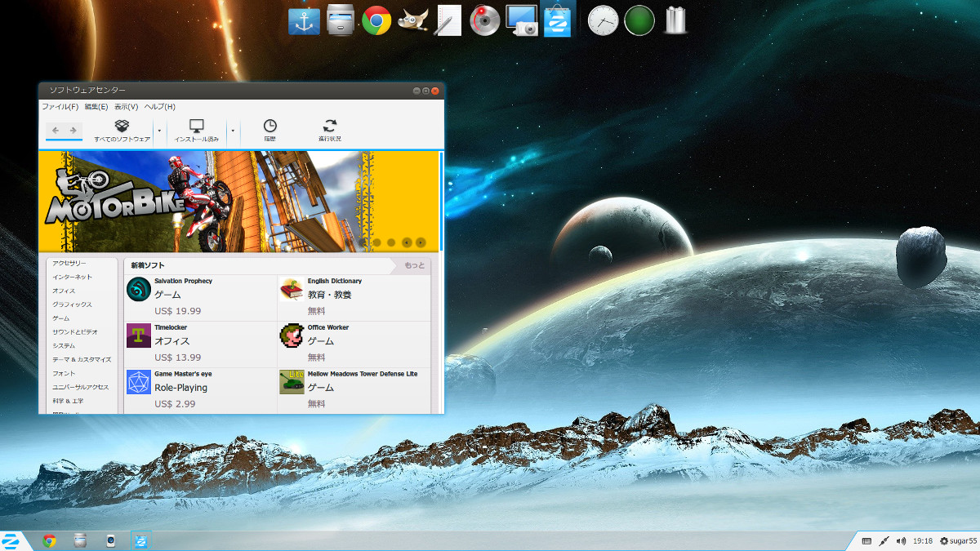Open the ファイル(F) menu

(x=60, y=107)
